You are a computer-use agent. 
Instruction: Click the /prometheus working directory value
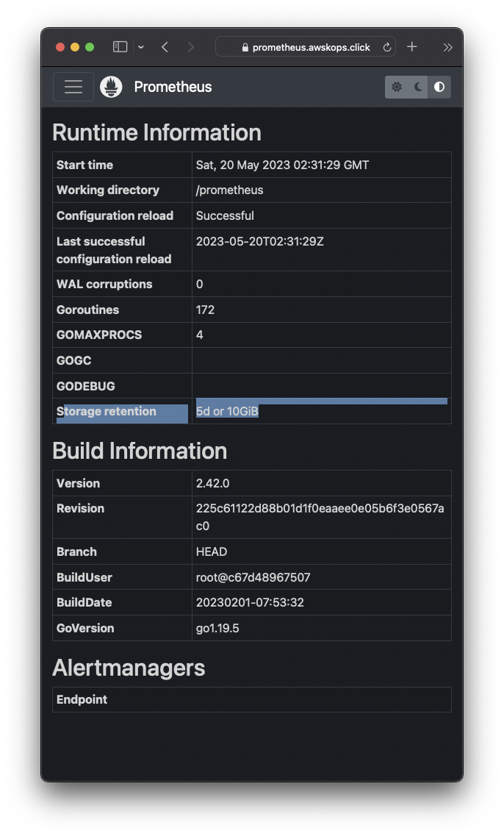pyautogui.click(x=230, y=190)
